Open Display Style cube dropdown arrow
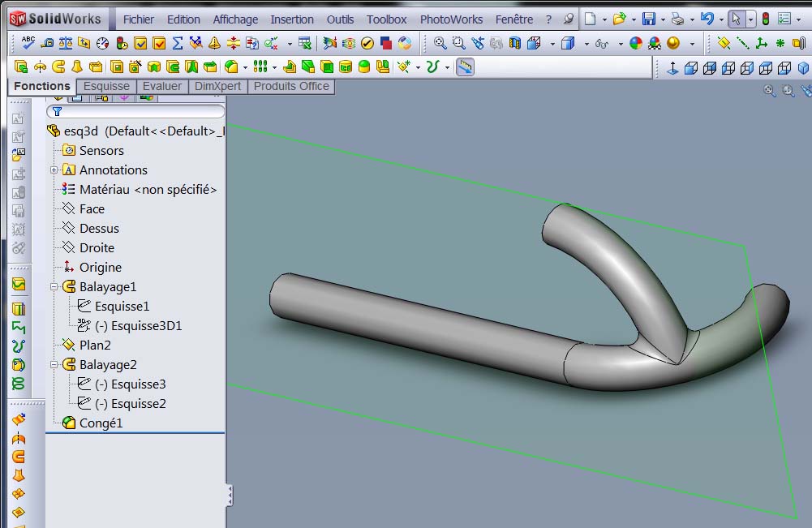 click(586, 45)
